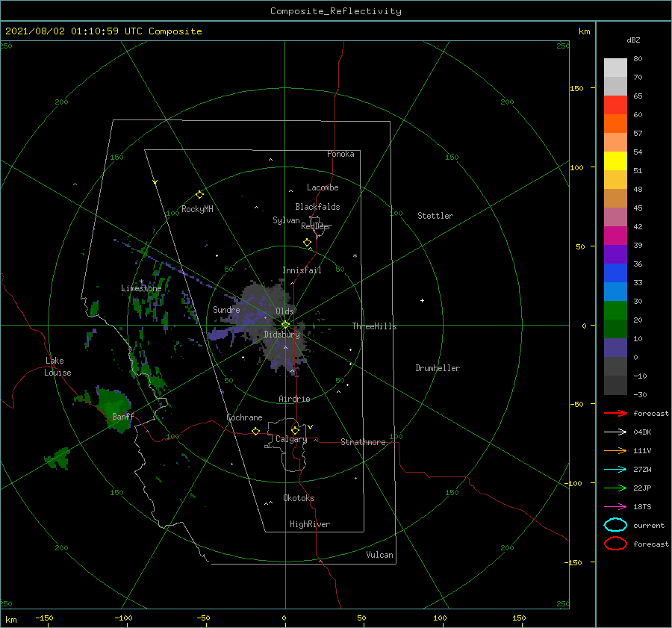Click the ThreeHills label

coord(374,326)
